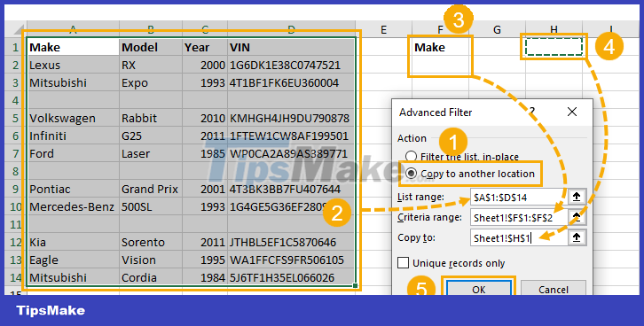Select the year 1984 cell
Viewport: 644px width, 326px height.
click(x=205, y=277)
